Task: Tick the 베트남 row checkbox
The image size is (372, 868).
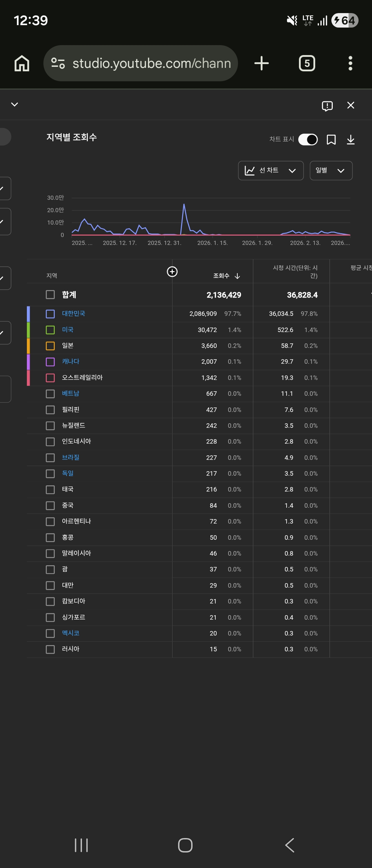Action: (50, 394)
